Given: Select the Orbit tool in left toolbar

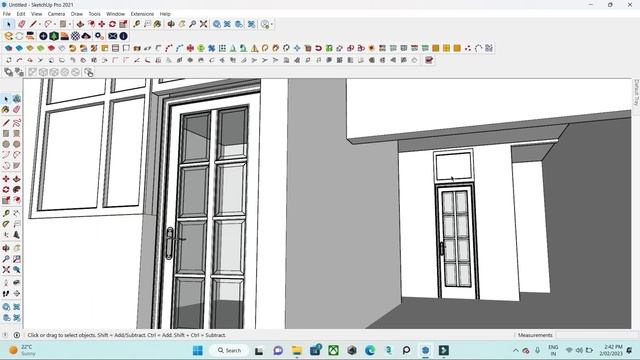Looking at the screenshot, I should pos(6,248).
